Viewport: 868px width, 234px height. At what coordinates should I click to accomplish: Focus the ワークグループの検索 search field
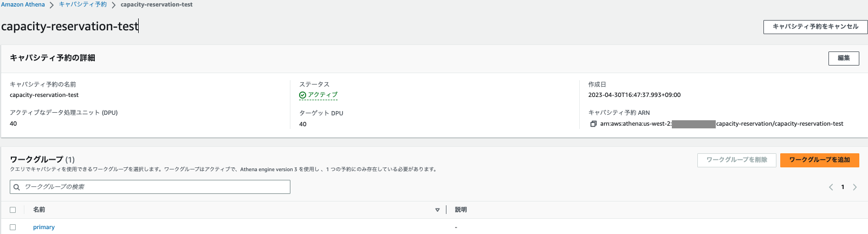[x=150, y=187]
